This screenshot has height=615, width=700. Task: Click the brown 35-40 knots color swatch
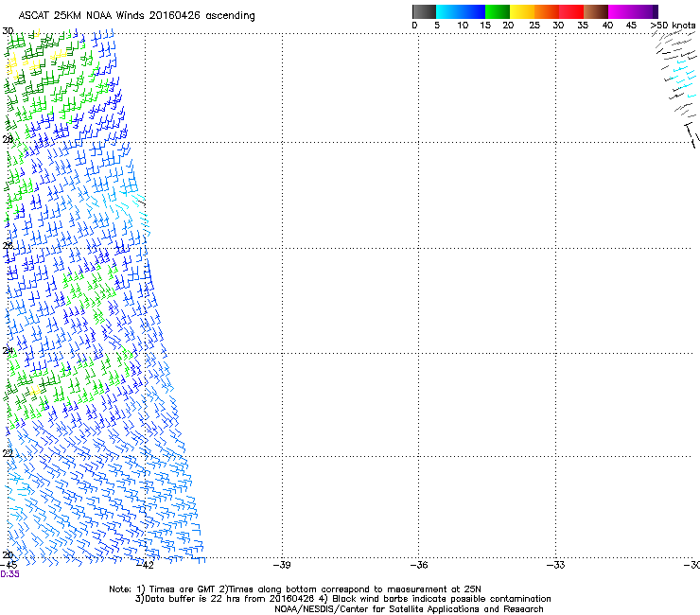click(596, 11)
